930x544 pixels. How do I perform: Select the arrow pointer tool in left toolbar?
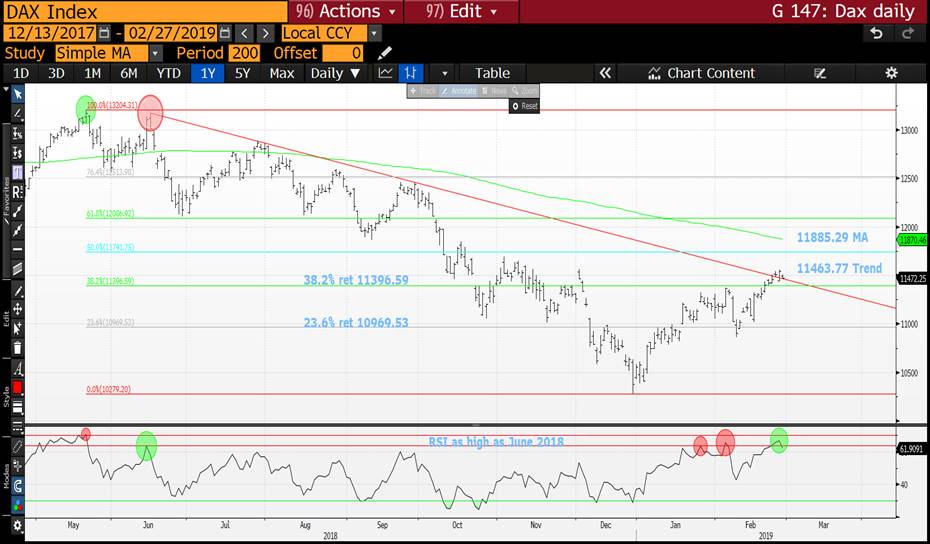18,94
